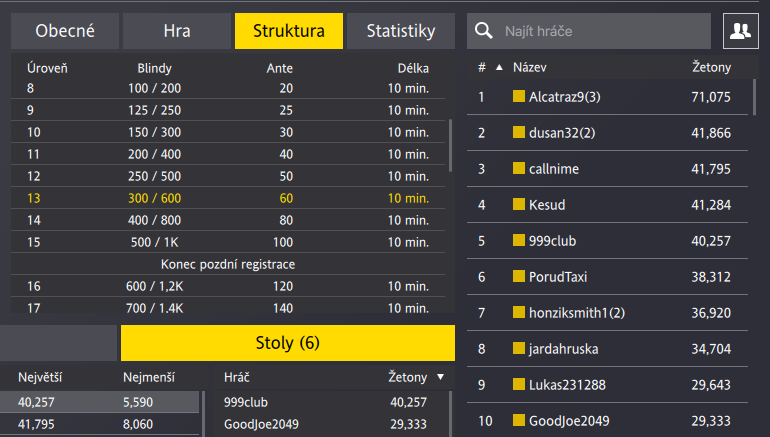Screen dimensions: 770x437
Task: Sort ranking by Název column header
Action: (529, 68)
